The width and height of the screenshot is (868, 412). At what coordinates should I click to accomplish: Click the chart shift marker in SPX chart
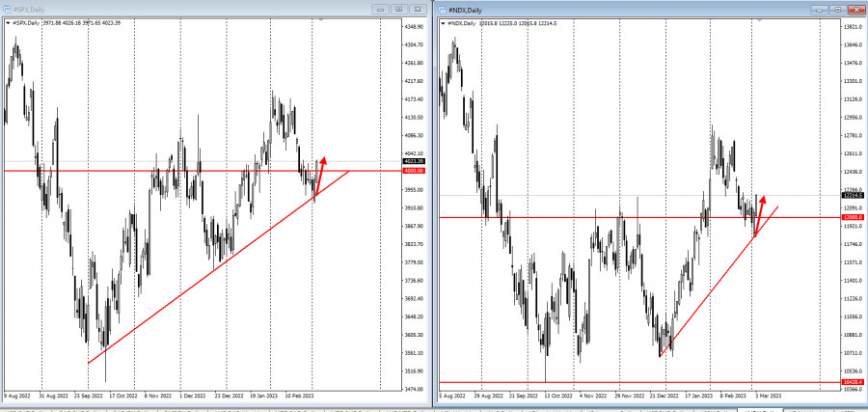tap(320, 20)
